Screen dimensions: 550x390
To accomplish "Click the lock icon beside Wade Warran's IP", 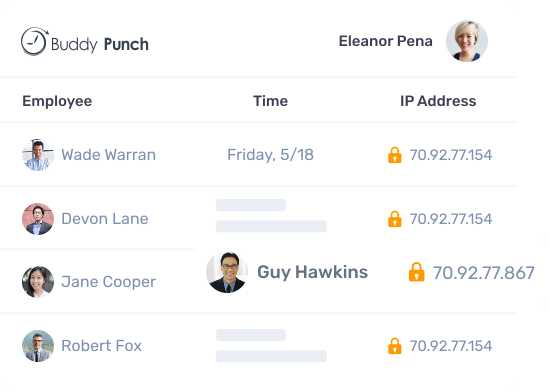I will click(395, 155).
